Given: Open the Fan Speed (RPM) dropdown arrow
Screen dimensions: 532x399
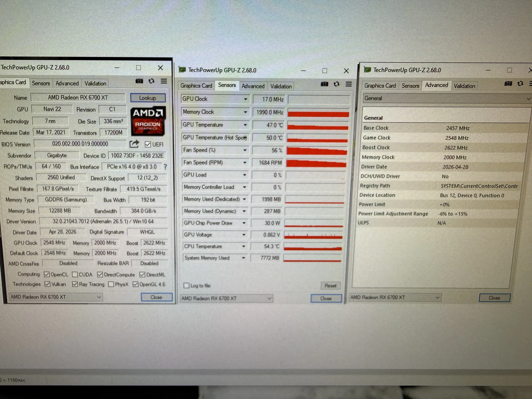Looking at the screenshot, I should click(245, 163).
